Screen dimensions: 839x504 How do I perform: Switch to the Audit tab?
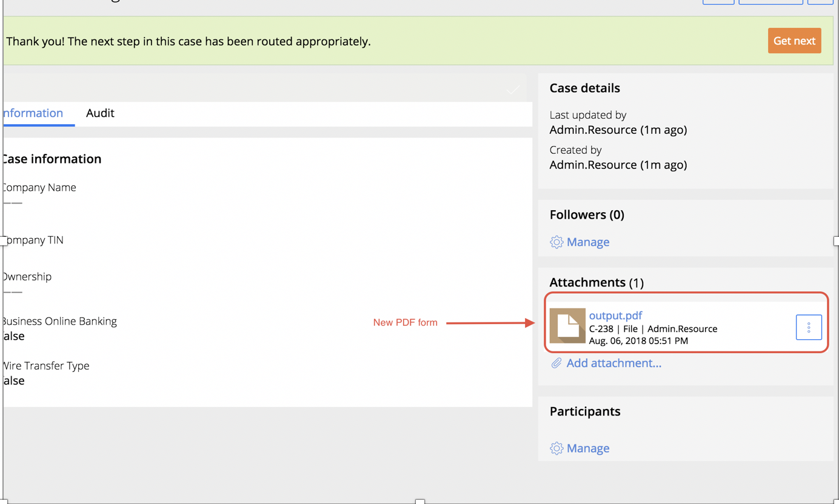[100, 113]
